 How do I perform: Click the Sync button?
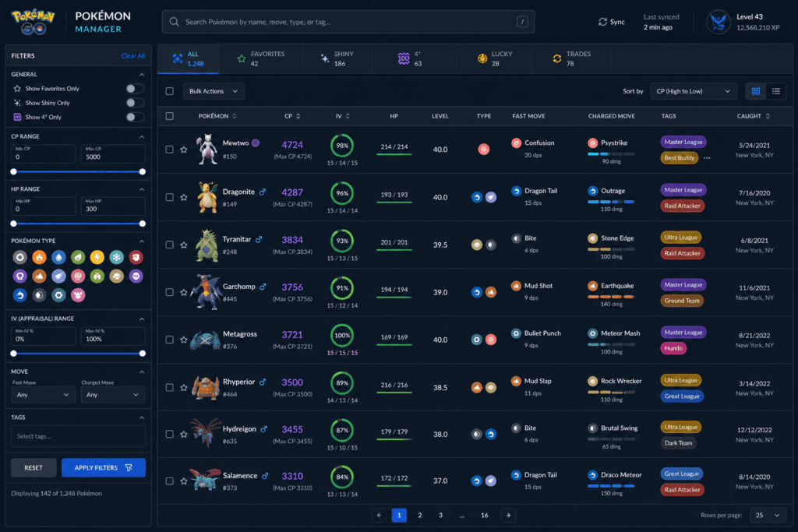point(611,22)
